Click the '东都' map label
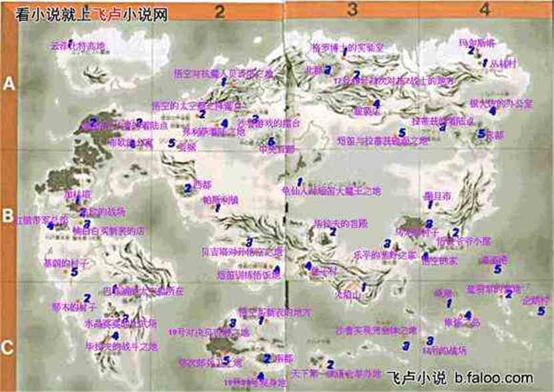This screenshot has height=392, width=554. (495, 135)
